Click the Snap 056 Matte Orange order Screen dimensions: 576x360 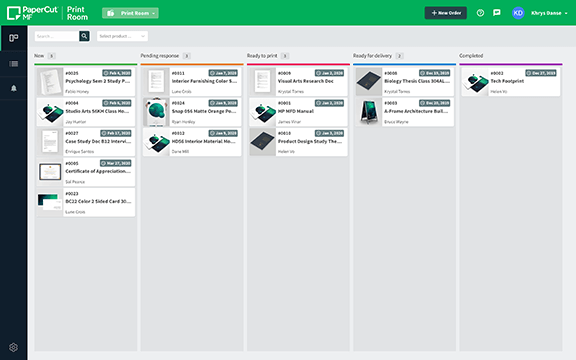192,112
